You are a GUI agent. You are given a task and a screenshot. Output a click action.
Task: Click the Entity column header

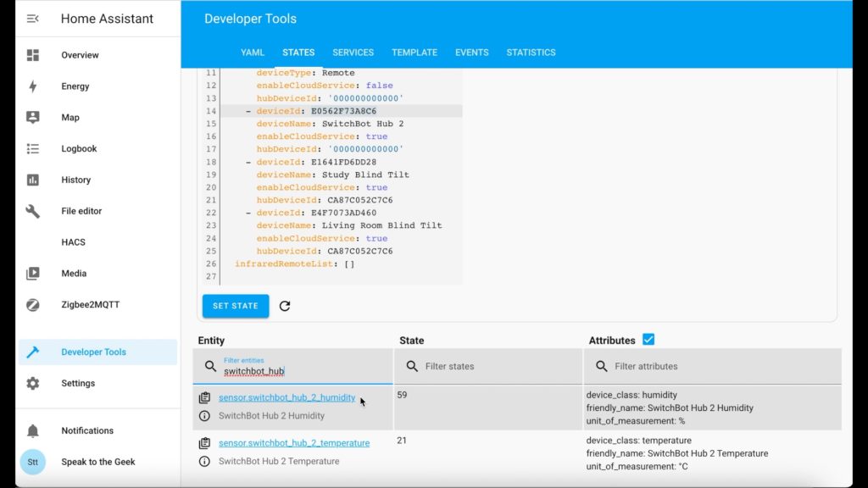211,341
